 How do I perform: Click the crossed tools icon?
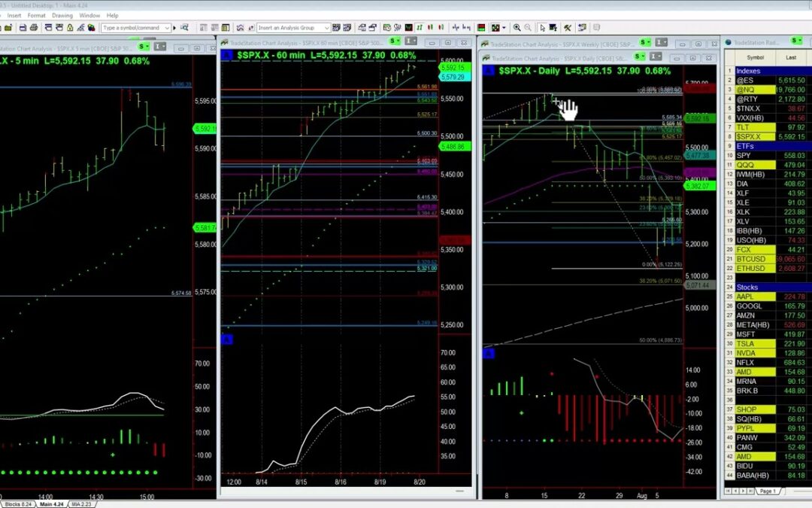click(x=568, y=28)
